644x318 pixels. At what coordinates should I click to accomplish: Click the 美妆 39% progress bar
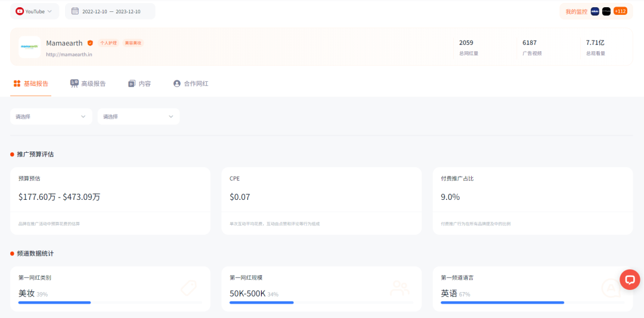110,303
